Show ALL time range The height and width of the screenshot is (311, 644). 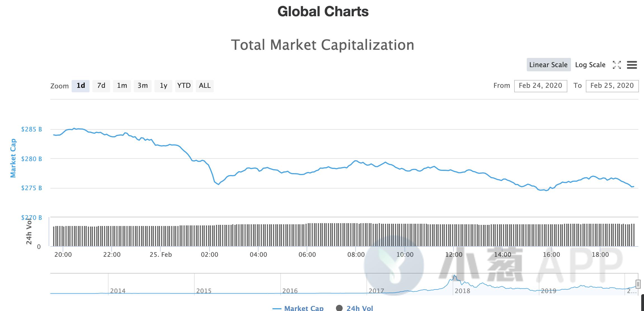tap(205, 86)
